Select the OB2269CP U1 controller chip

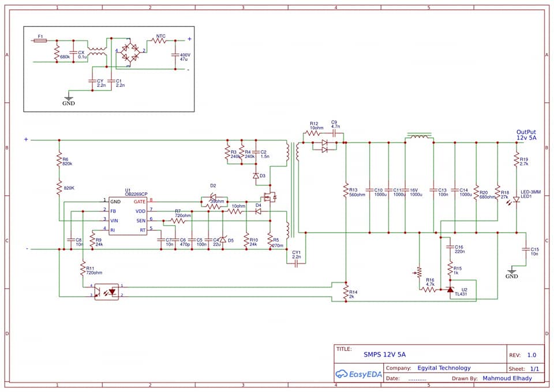coord(128,215)
